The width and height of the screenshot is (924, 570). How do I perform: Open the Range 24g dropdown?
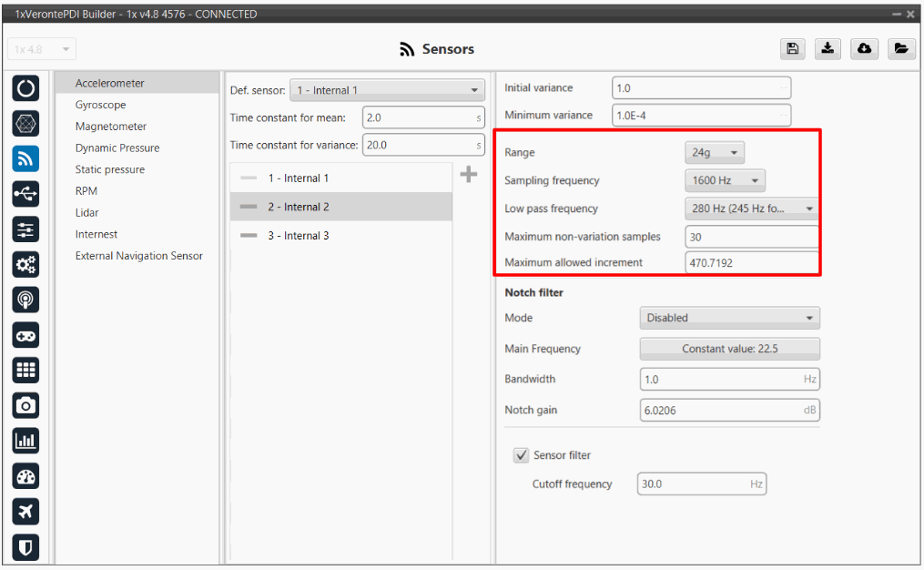click(x=715, y=153)
